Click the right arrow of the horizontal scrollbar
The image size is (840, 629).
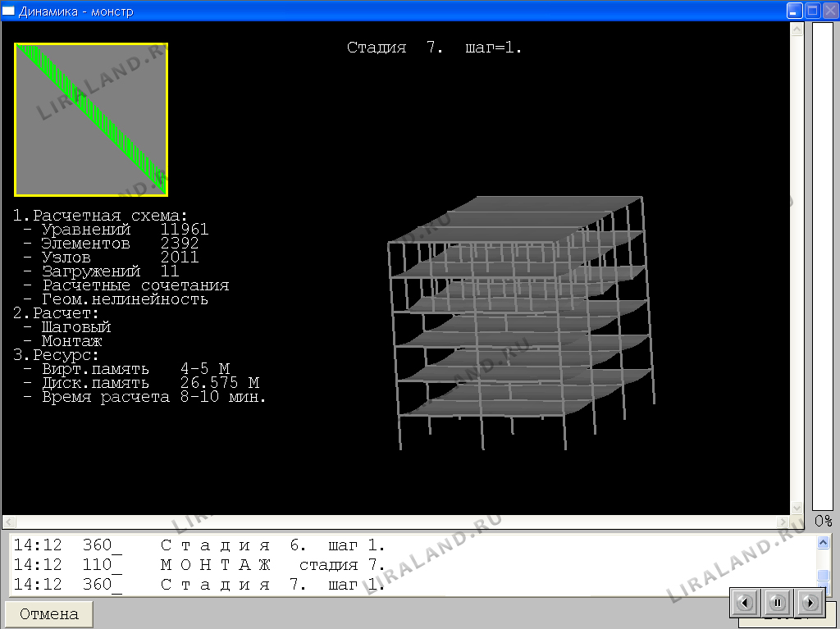pyautogui.click(x=783, y=522)
